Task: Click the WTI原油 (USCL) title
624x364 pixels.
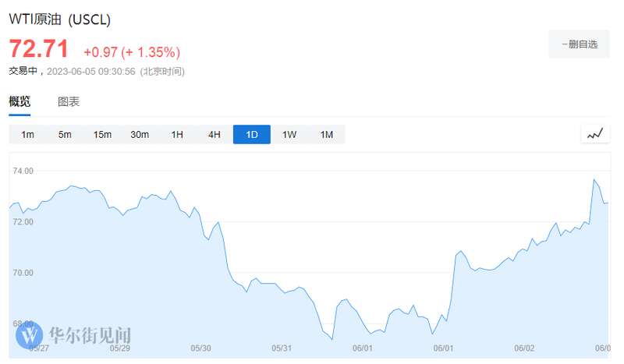Action: tap(60, 19)
